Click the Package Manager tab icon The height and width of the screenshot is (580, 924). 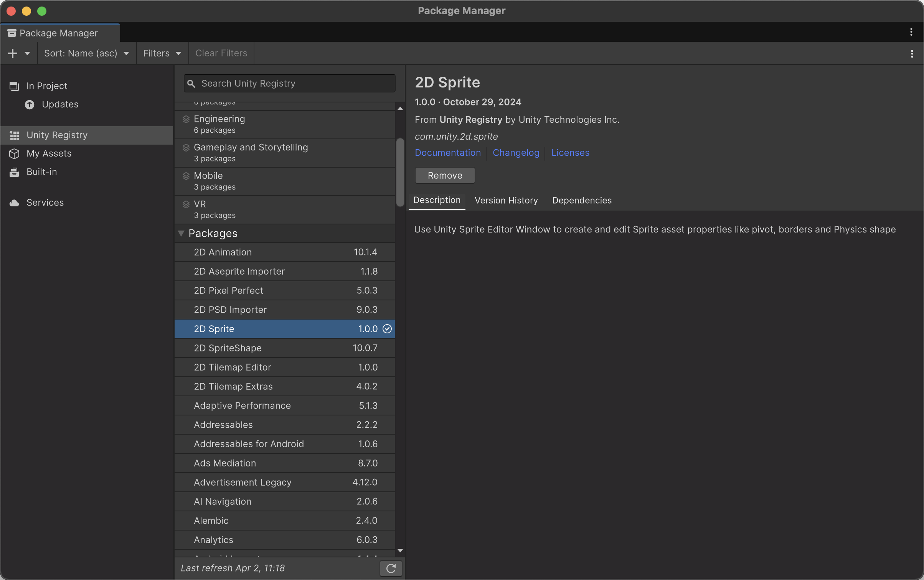(x=12, y=33)
